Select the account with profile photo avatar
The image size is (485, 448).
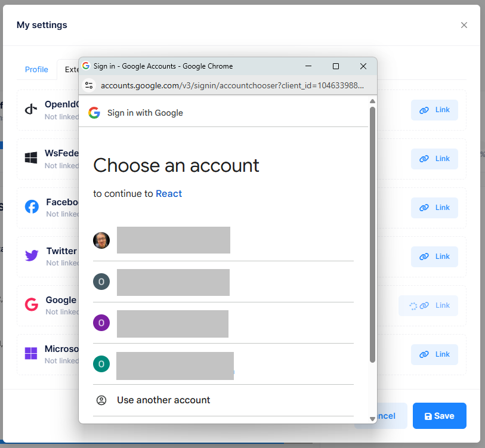coord(223,240)
